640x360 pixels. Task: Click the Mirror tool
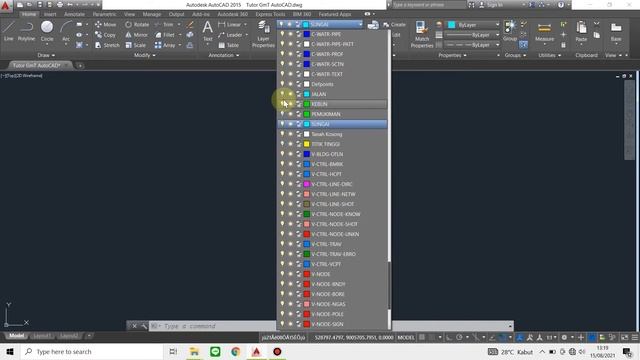coord(136,35)
